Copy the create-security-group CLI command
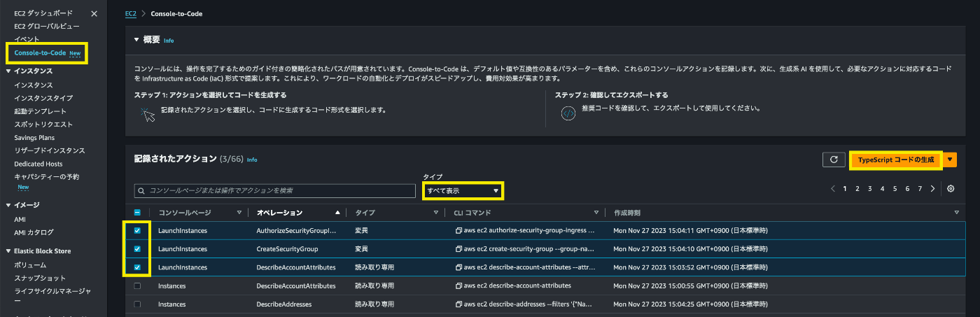980x317 pixels. (458, 248)
